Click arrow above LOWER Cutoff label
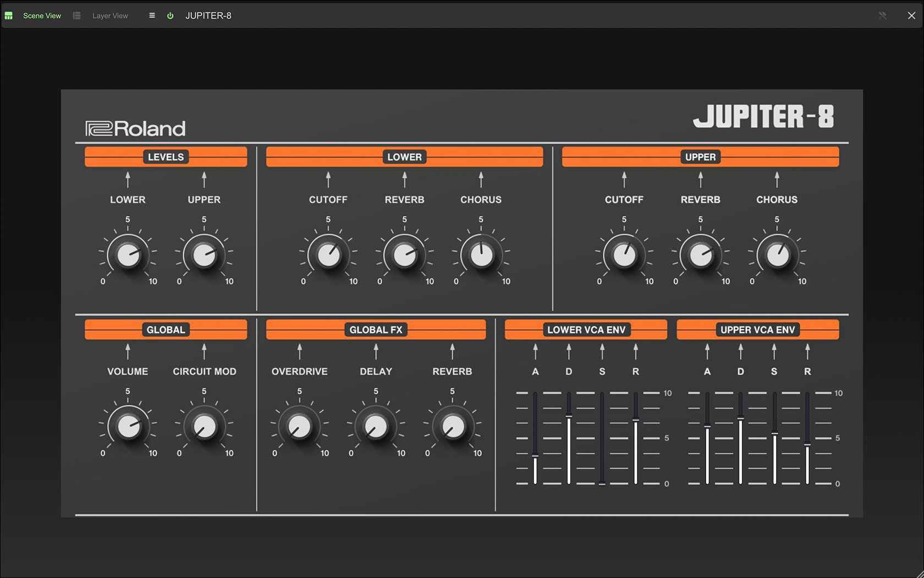 click(x=328, y=179)
